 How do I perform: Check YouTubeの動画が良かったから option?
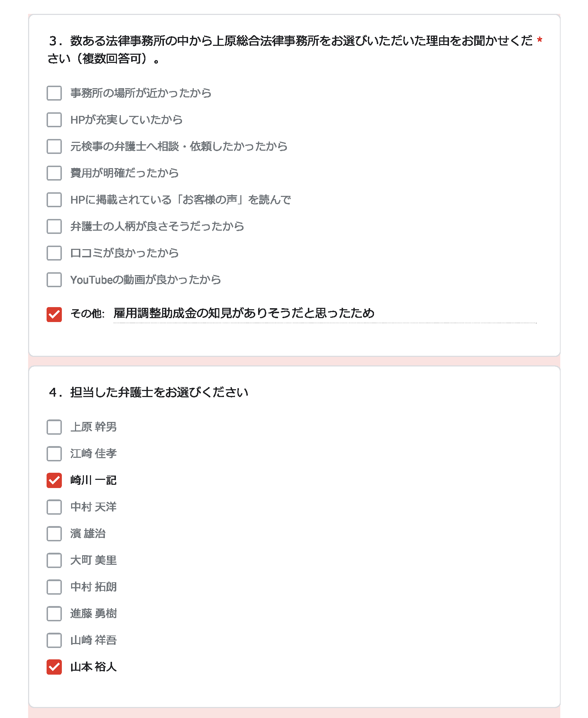tap(54, 280)
